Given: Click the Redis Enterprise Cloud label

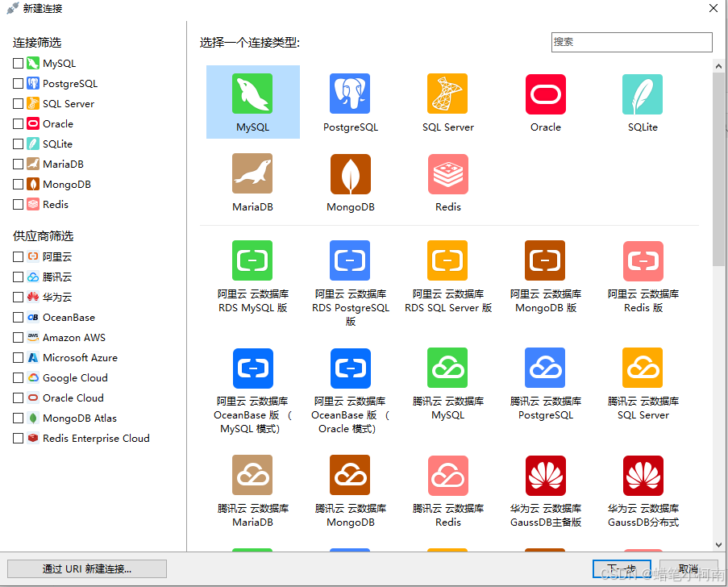Looking at the screenshot, I should (x=96, y=439).
